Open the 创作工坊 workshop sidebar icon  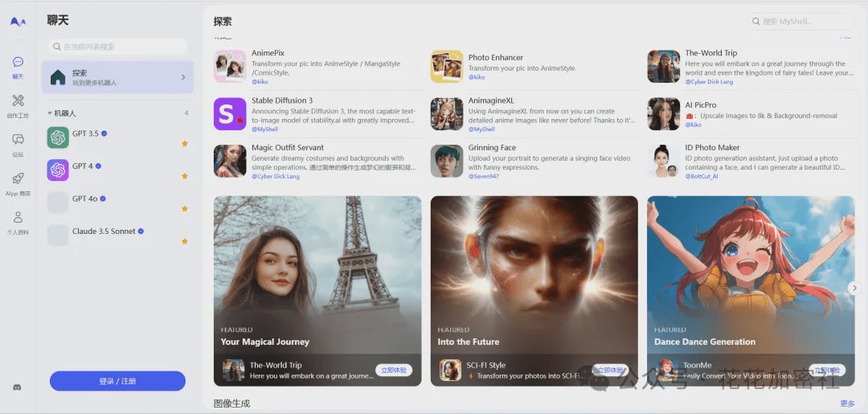coord(18,100)
